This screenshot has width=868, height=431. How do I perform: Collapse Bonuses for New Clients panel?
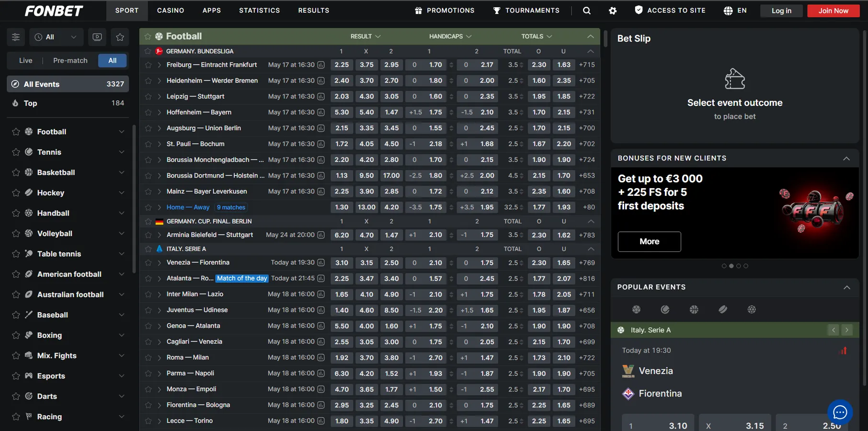846,159
